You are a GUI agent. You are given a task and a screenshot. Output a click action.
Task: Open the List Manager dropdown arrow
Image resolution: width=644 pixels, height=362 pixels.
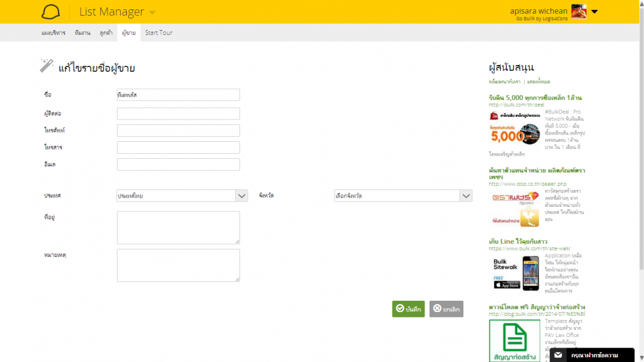click(x=153, y=13)
